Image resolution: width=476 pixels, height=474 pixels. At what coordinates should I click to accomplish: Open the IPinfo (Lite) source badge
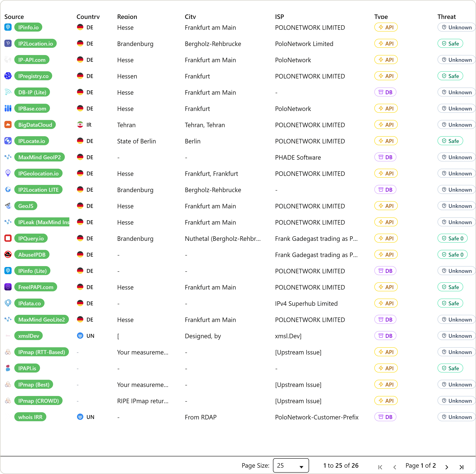click(32, 271)
